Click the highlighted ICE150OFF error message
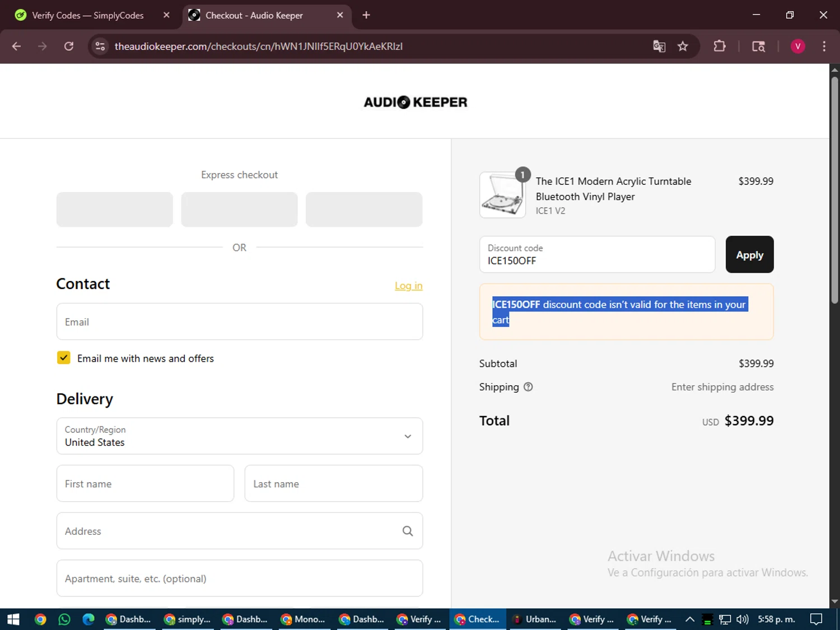The width and height of the screenshot is (840, 630). [x=619, y=312]
